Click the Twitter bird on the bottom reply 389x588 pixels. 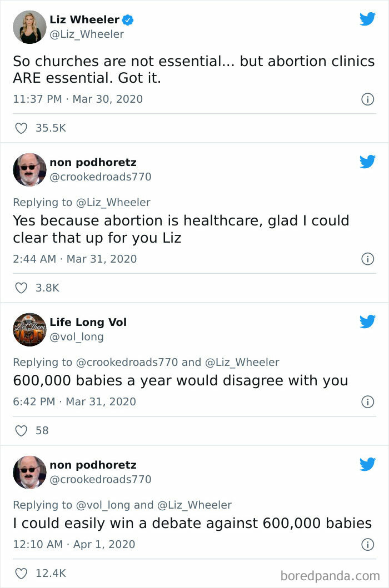point(367,465)
